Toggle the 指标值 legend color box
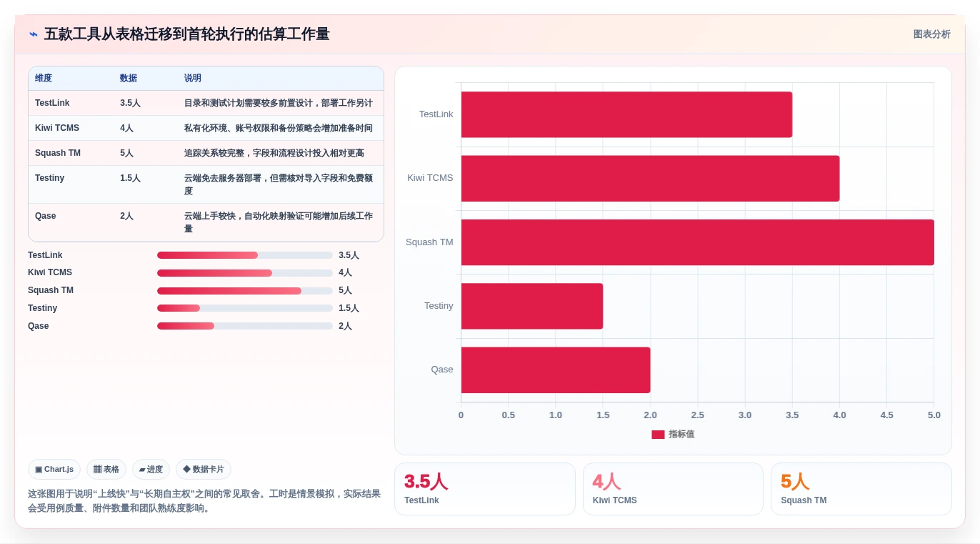Viewport: 980px width, 544px height. coord(658,435)
